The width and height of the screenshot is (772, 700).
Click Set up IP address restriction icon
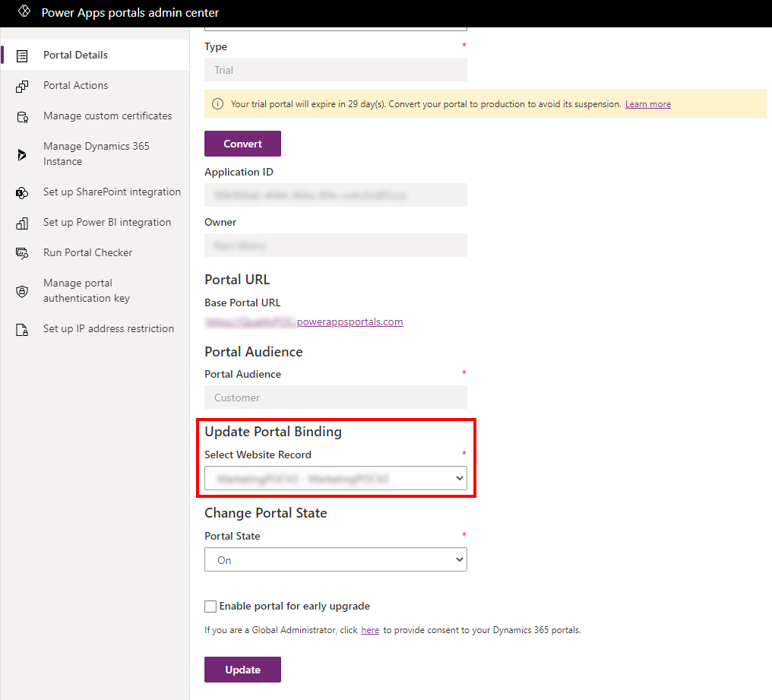pos(23,328)
